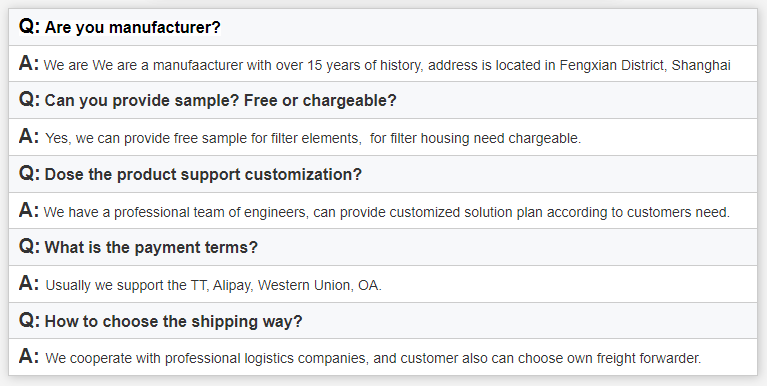Click the answer mentioning Fengxian District, Shanghai
The image size is (767, 386).
click(387, 65)
